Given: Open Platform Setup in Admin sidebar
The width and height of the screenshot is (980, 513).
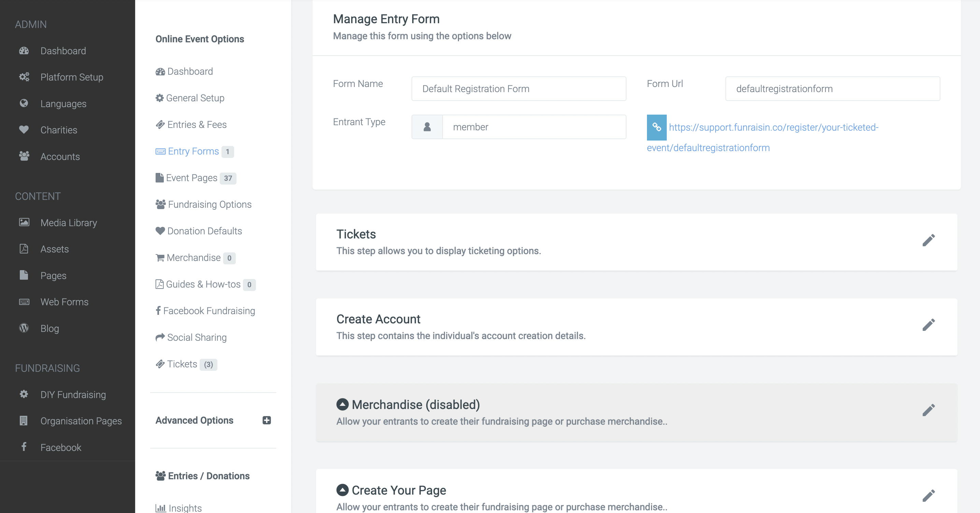Looking at the screenshot, I should click(72, 77).
